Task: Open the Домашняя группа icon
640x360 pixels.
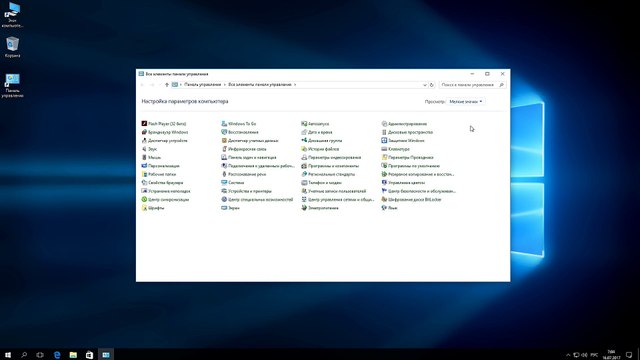Action: point(304,140)
